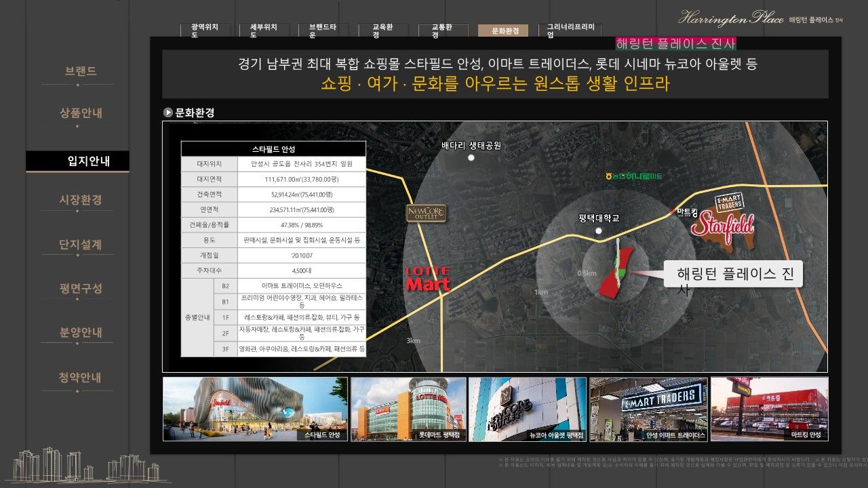The height and width of the screenshot is (488, 868).
Task: Click the 3km radius label on map
Action: coord(413,340)
